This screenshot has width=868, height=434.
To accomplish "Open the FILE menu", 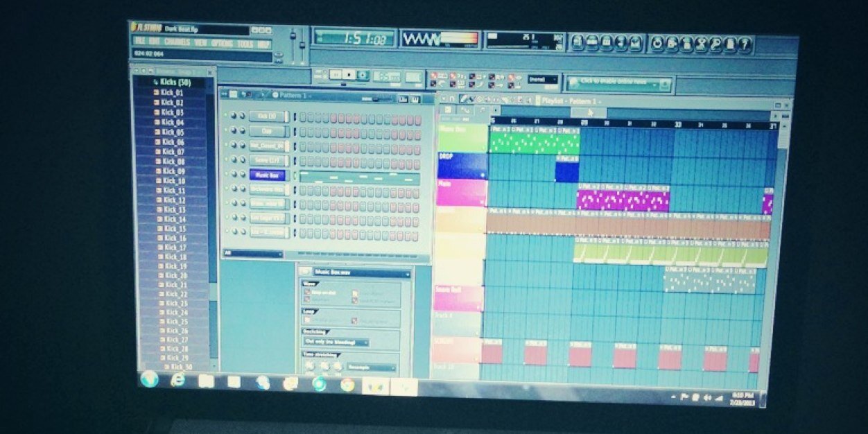I will pos(139,42).
